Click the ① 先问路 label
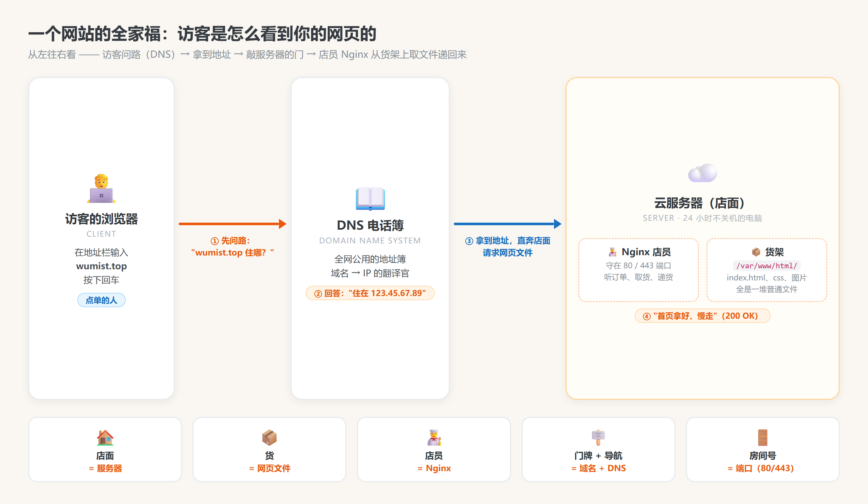 (x=230, y=241)
